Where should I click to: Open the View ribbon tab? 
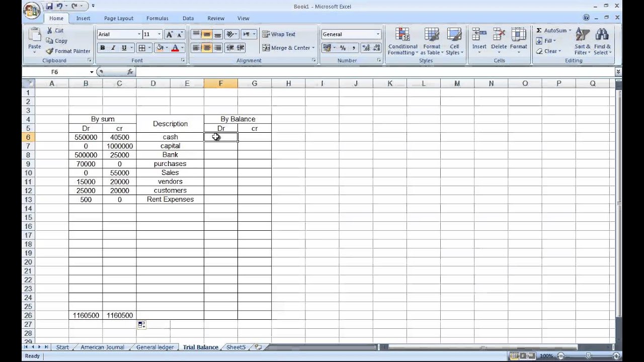coord(243,18)
